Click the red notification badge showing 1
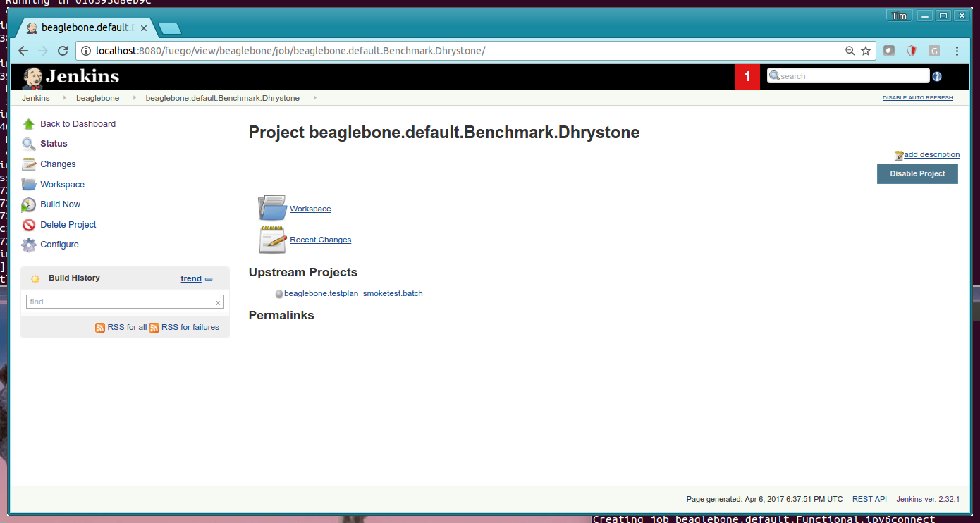 click(747, 76)
